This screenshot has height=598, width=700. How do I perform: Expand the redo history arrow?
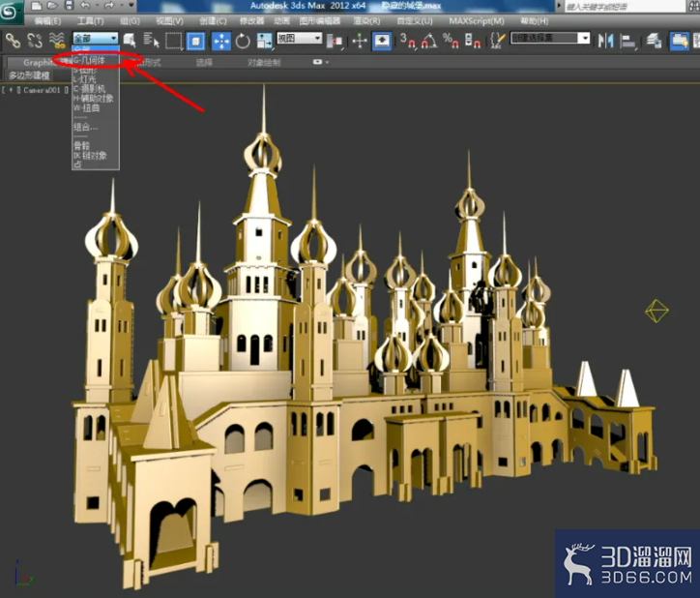(121, 6)
